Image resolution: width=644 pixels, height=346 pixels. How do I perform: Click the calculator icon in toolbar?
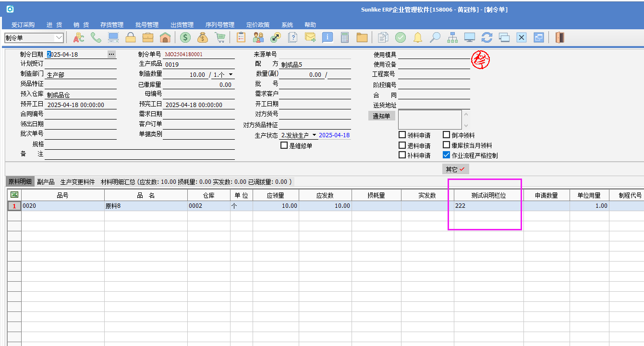click(x=344, y=37)
